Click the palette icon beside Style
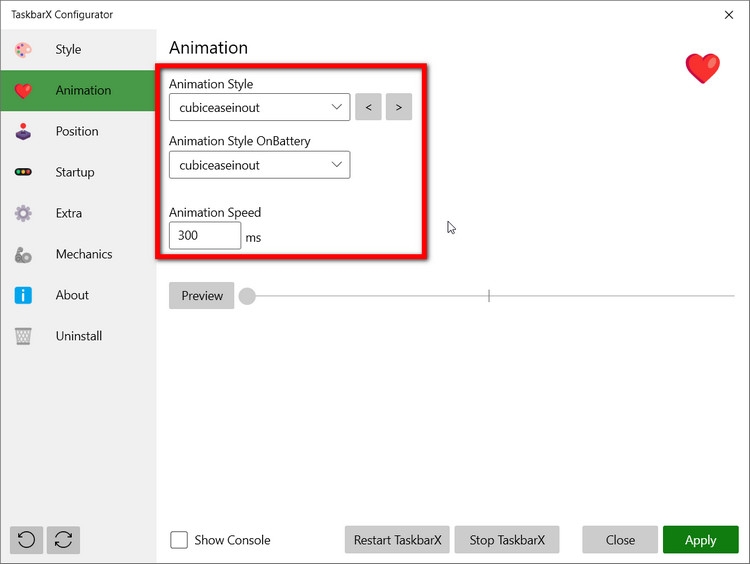750x564 pixels. point(23,50)
